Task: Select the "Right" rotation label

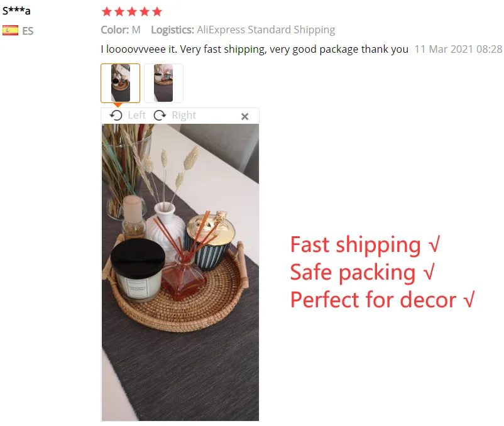Action: pyautogui.click(x=184, y=115)
